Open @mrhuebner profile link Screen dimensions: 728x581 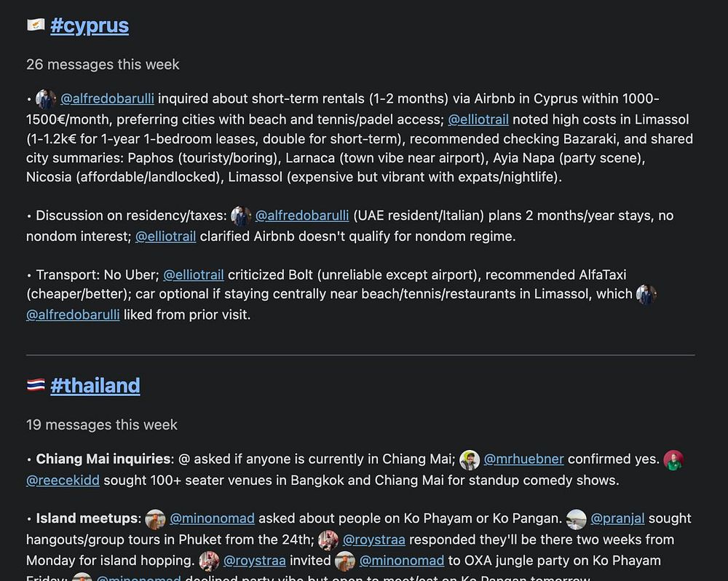[523, 459]
